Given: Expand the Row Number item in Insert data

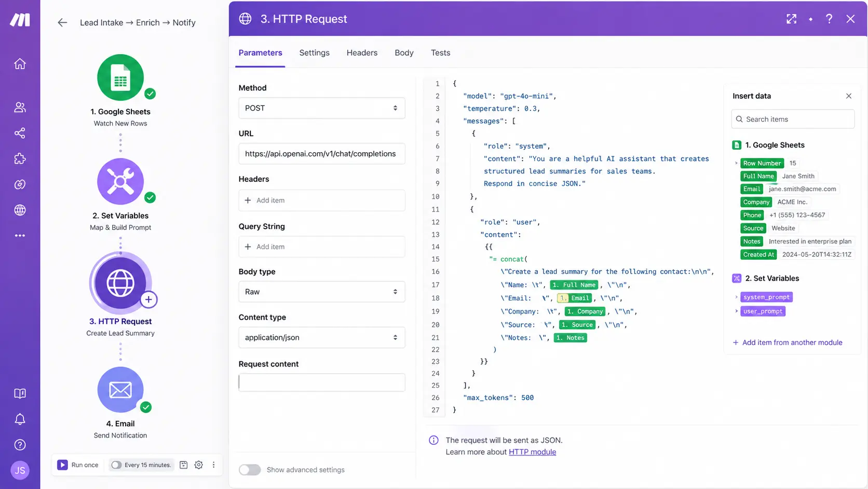Looking at the screenshot, I should 736,163.
